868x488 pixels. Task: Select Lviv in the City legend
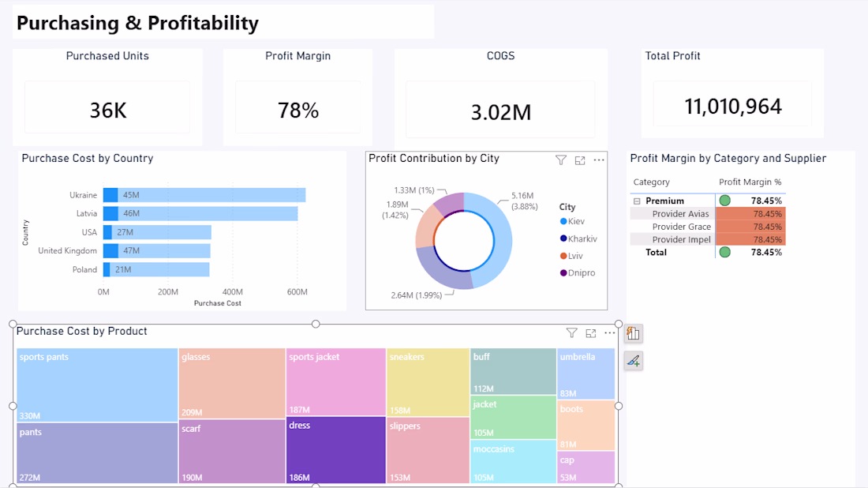coord(571,256)
